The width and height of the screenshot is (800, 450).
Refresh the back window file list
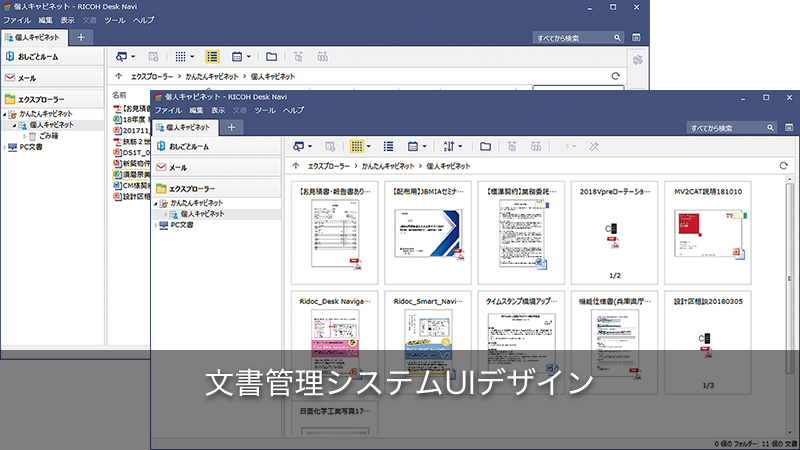pyautogui.click(x=615, y=76)
